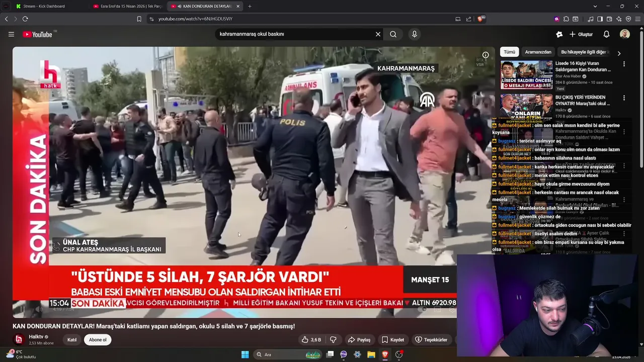Screen dimensions: 644x362
Task: Open the purple extension icon
Action: 556,19
